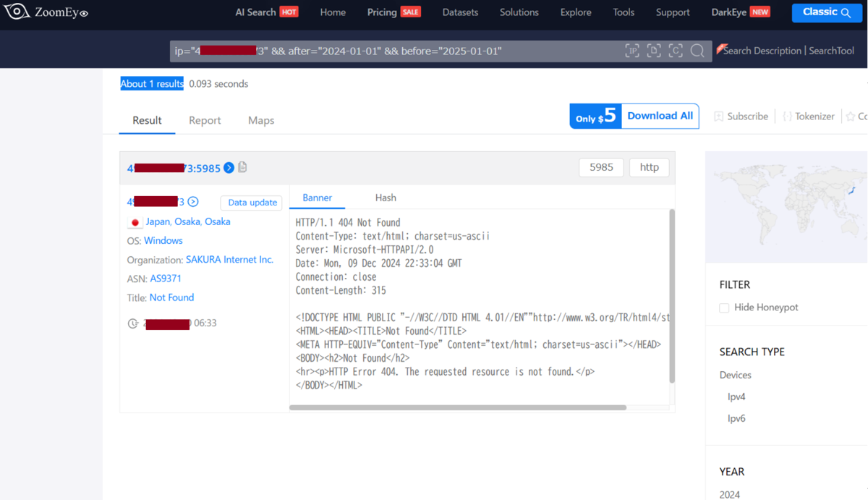Screen dimensions: 868x500
Task: Click the NEW badge next to DarkEye
Action: coord(760,12)
